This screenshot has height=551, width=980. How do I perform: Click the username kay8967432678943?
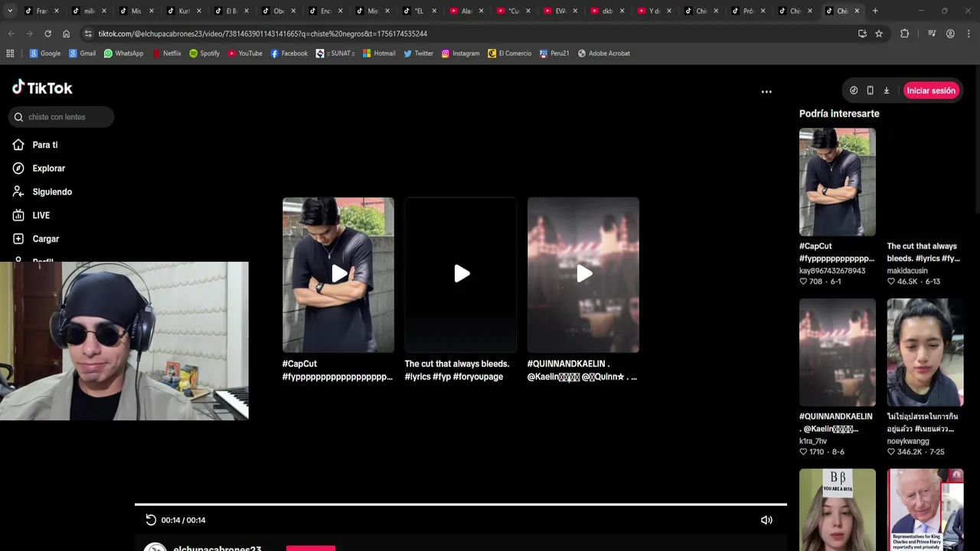point(832,271)
